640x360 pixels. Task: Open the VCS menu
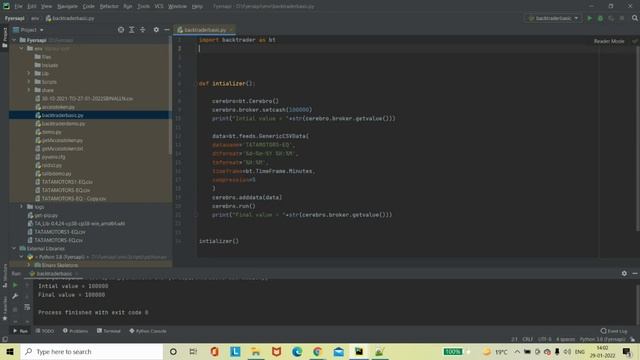point(159,7)
